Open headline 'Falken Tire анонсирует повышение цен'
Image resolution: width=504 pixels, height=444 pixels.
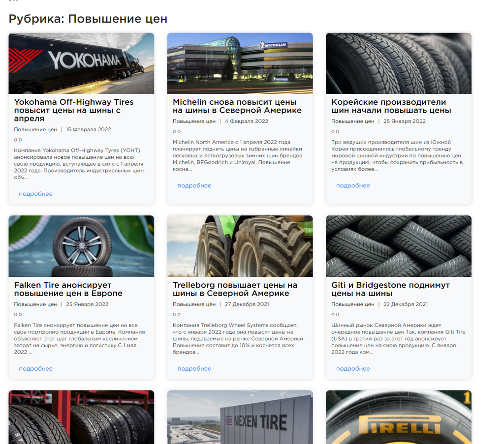tap(68, 289)
